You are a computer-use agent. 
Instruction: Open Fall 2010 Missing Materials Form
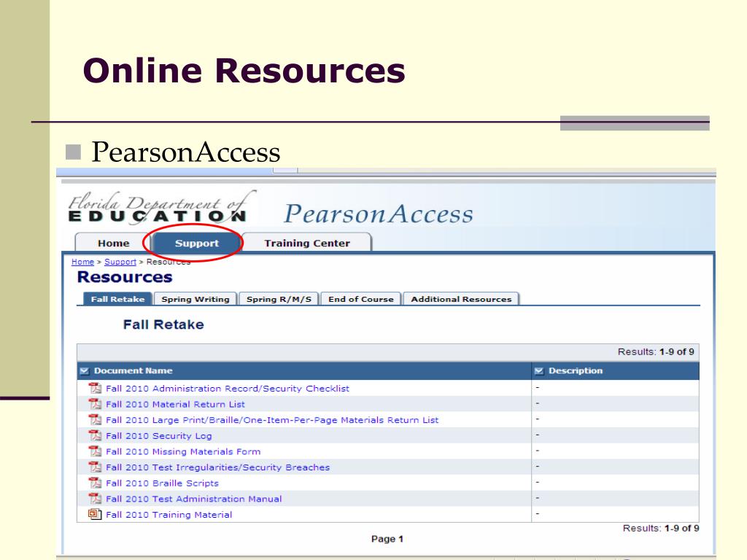(x=183, y=451)
